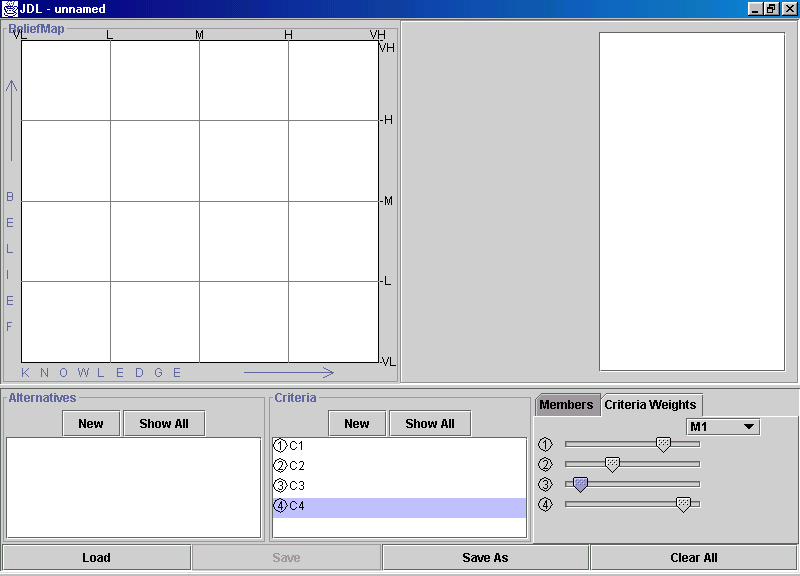Image resolution: width=800 pixels, height=576 pixels.
Task: Minimize the JDL window
Action: coord(756,9)
